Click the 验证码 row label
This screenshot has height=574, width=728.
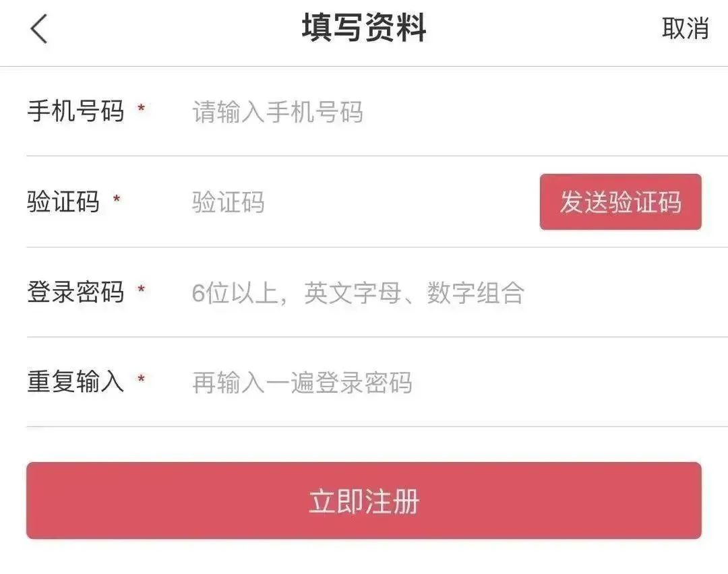63,201
